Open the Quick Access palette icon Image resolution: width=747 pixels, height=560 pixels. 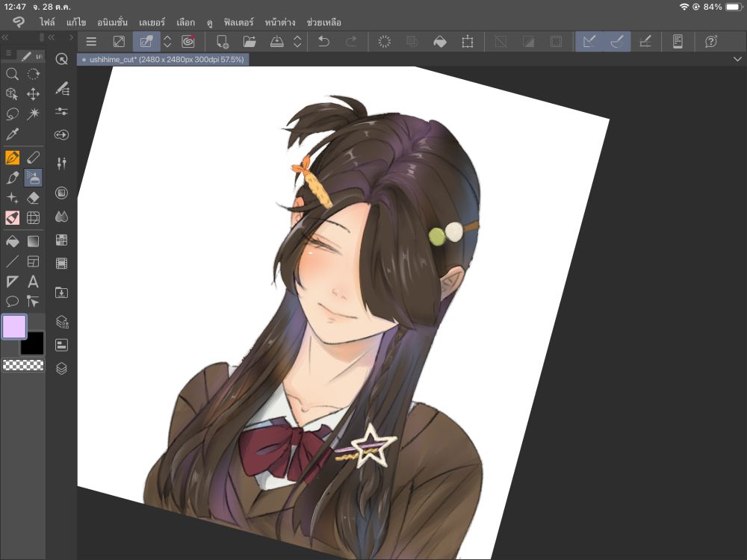(61, 59)
